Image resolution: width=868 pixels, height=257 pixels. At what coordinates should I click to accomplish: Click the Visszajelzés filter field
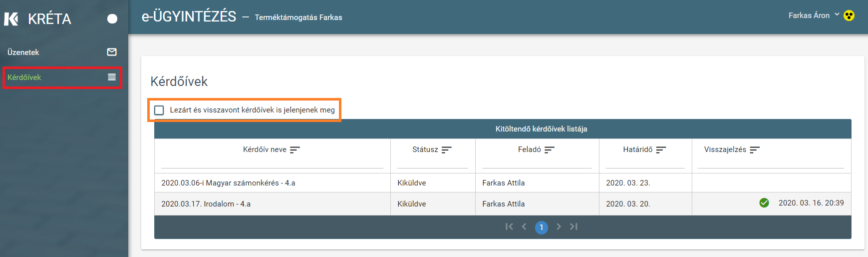771,163
